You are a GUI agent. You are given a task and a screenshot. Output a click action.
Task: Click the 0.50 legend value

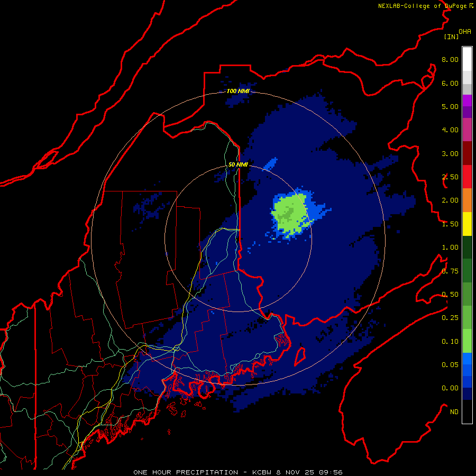(450, 295)
